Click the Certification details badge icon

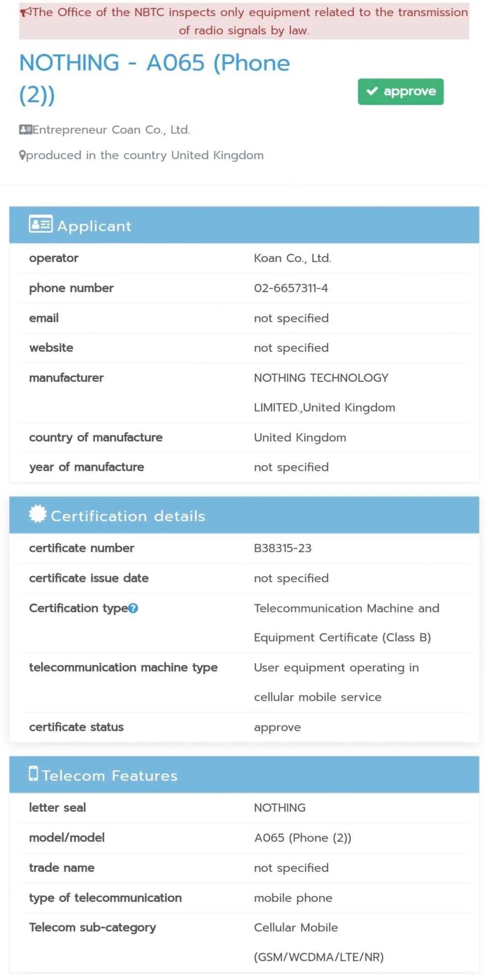[37, 515]
